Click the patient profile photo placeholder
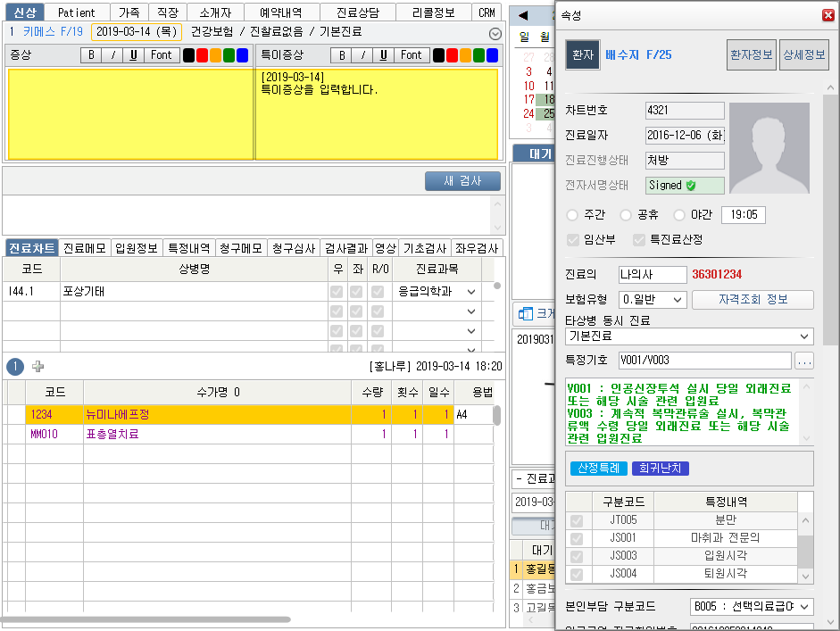Screen dimensions: 840x631 click(x=769, y=148)
